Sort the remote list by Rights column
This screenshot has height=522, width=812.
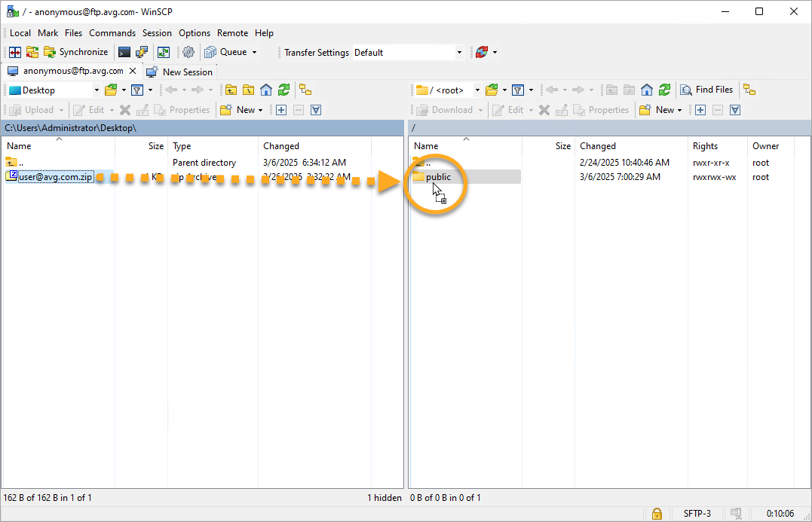705,146
